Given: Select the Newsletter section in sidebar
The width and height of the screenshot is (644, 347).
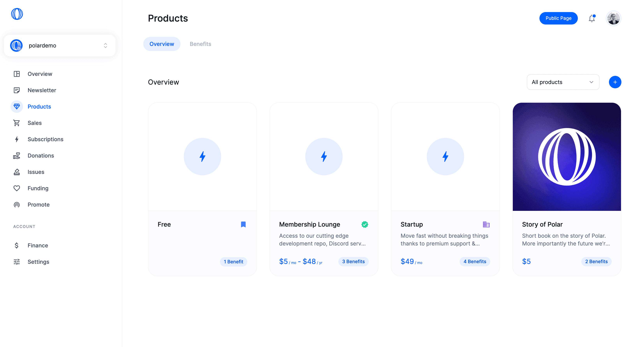Looking at the screenshot, I should [x=42, y=90].
